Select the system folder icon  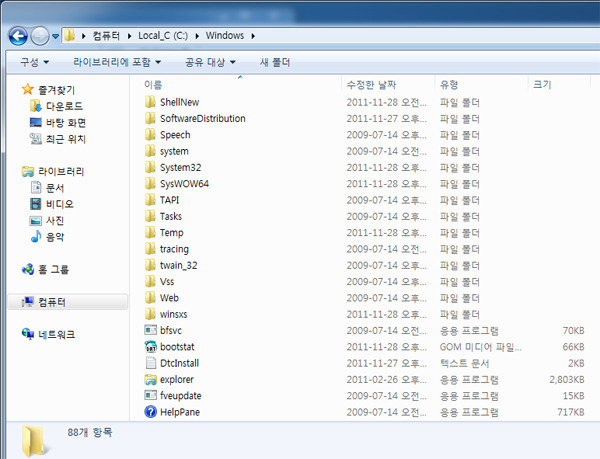(150, 151)
